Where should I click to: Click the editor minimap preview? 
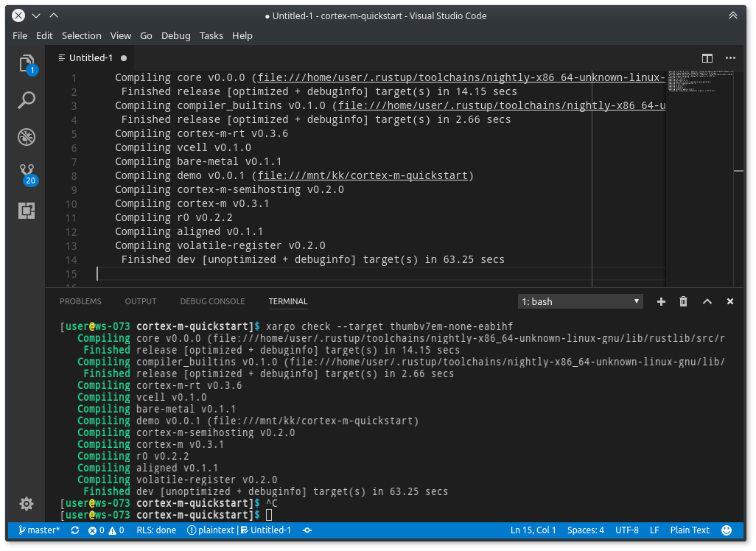pyautogui.click(x=699, y=82)
